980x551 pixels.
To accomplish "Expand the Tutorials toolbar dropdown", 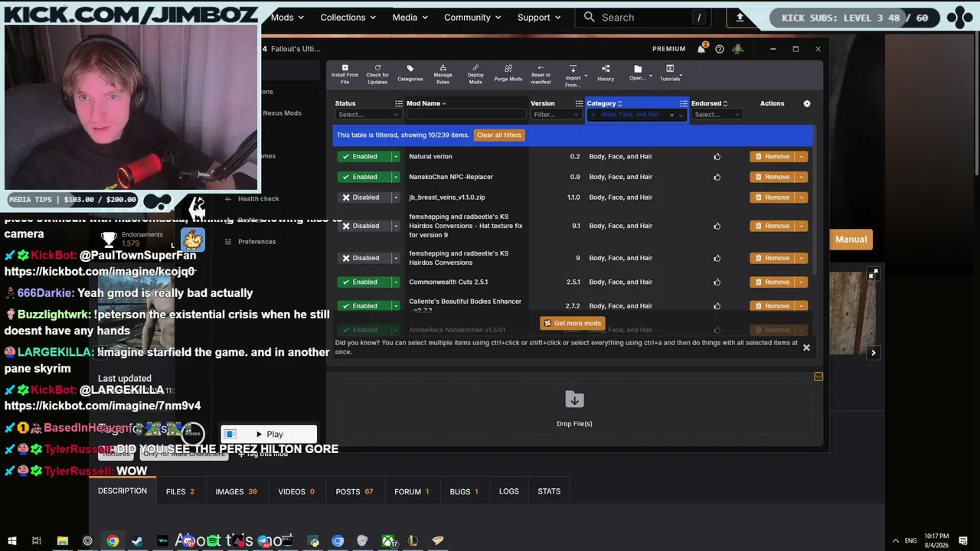I will pos(681,76).
